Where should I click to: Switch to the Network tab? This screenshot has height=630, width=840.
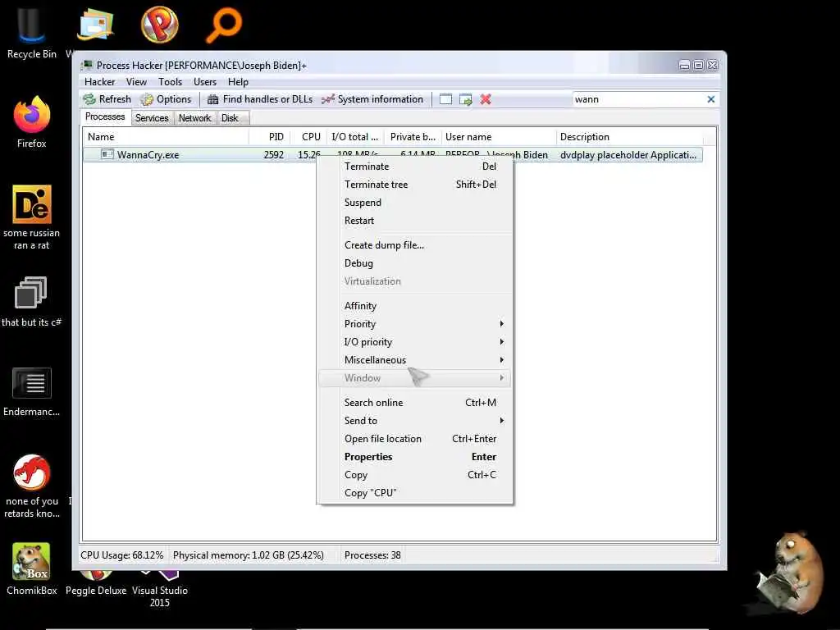195,118
